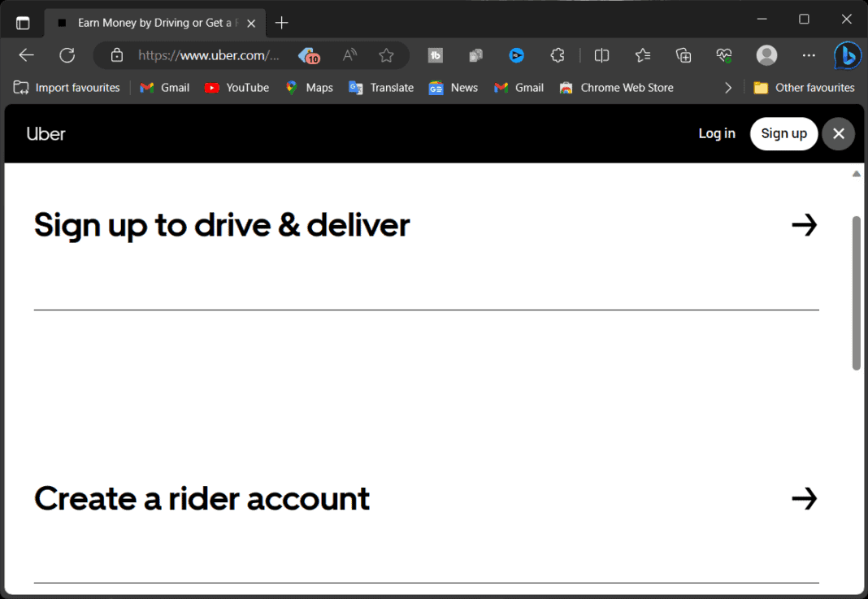
Task: Expand hidden favorites with the chevron arrow
Action: point(728,87)
